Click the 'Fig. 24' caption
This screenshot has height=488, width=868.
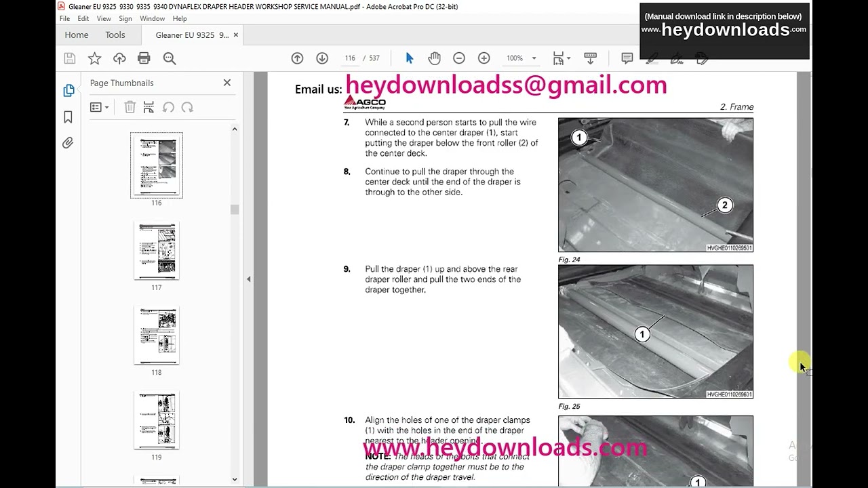(x=569, y=260)
